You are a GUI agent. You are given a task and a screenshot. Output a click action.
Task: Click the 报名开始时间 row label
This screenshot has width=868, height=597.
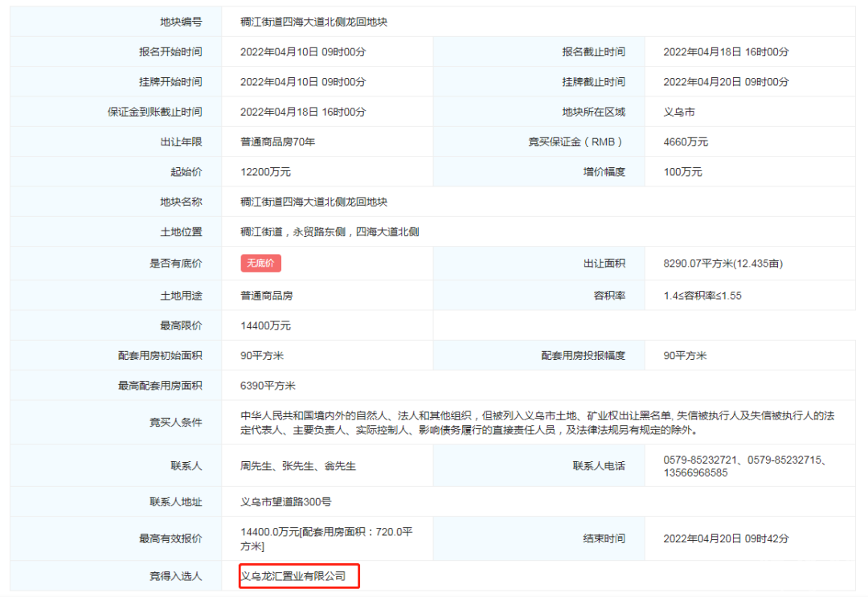(x=170, y=52)
